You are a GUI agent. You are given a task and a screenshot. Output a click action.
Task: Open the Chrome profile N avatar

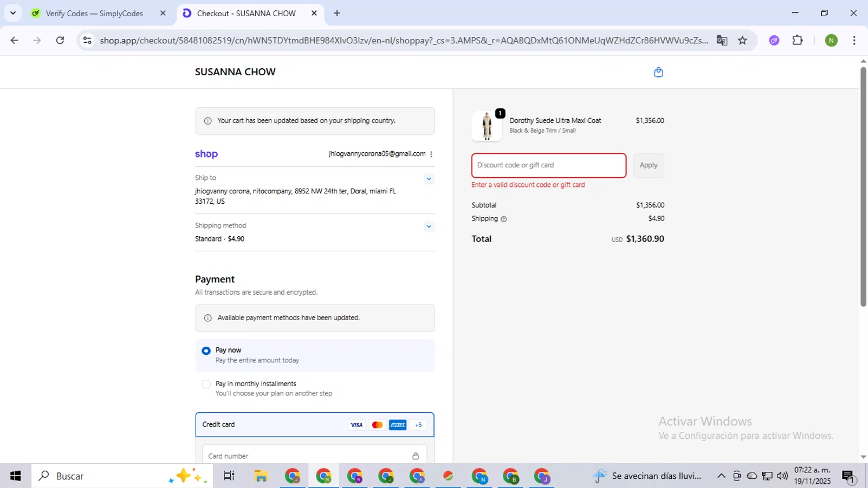[x=832, y=41]
